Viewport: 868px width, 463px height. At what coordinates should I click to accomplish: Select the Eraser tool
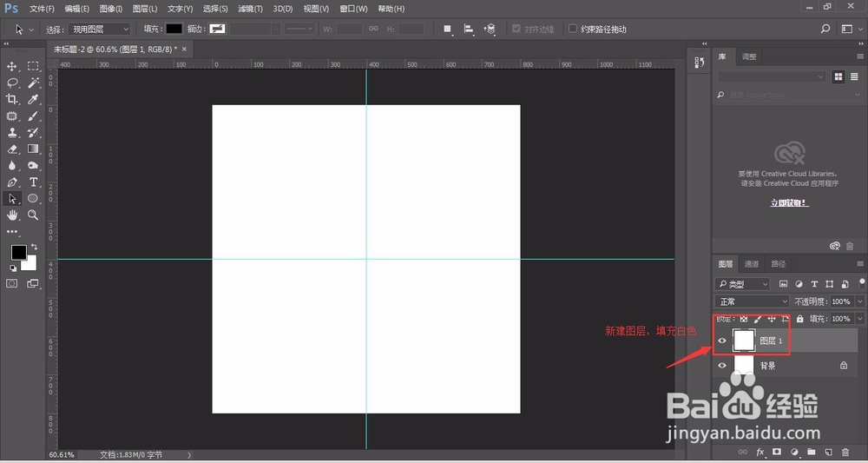(x=11, y=149)
